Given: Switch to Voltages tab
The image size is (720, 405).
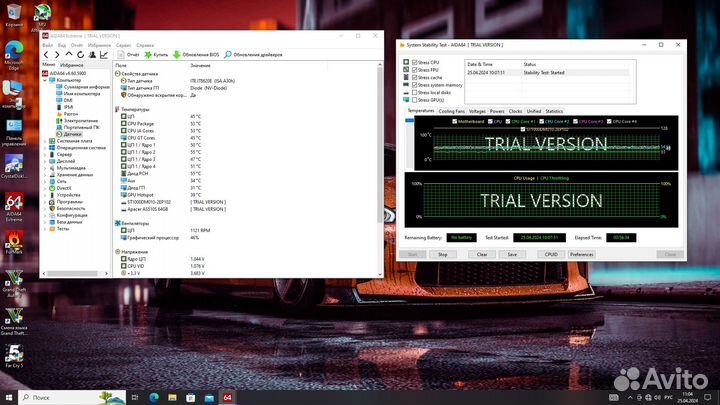Looking at the screenshot, I should 477,111.
